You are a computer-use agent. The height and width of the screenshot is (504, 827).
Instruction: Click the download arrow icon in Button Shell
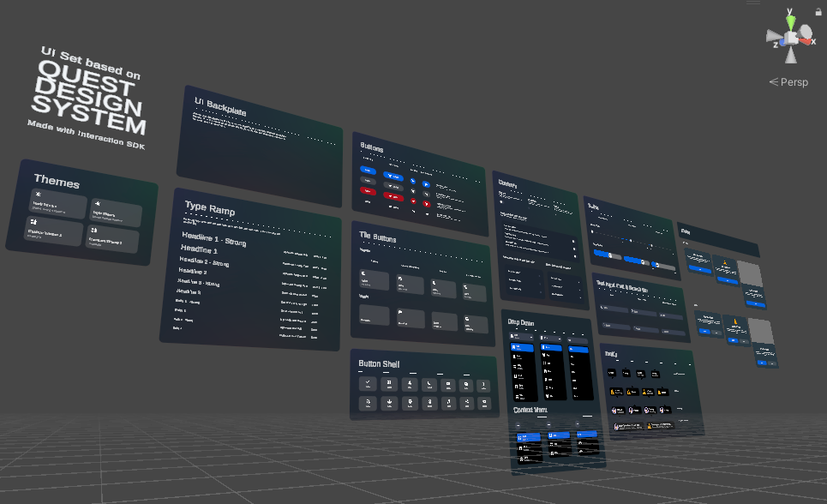(x=390, y=404)
